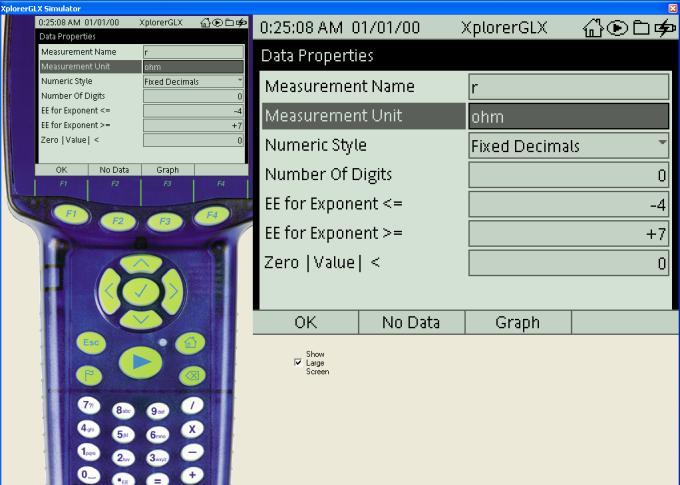Click the 6 key on the keypad
The height and width of the screenshot is (485, 680).
(x=157, y=434)
